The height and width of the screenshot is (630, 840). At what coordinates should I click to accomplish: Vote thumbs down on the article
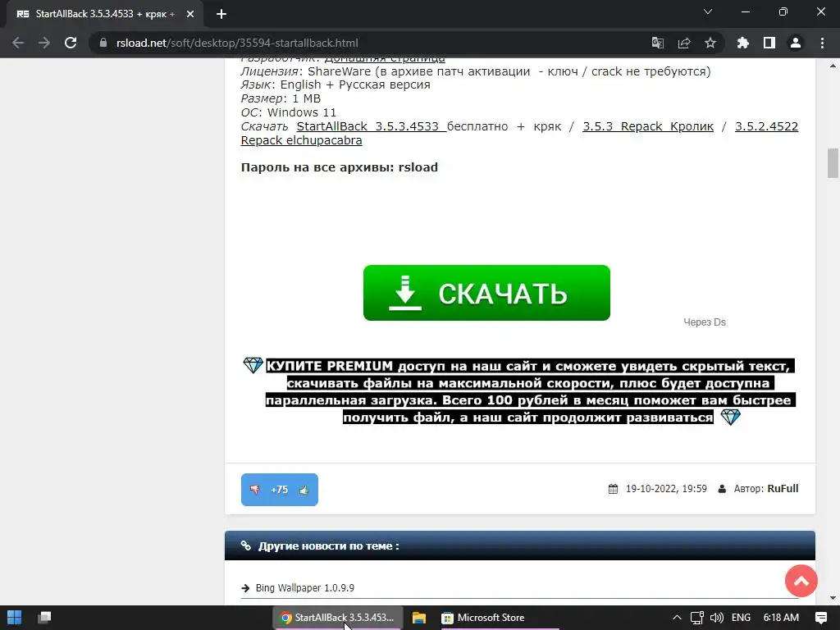tap(255, 490)
